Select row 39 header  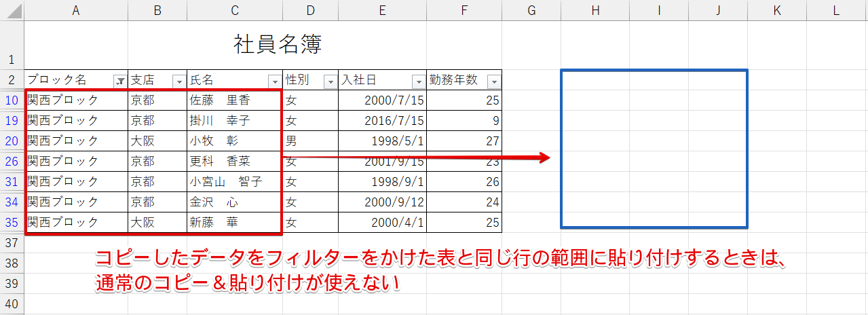click(x=12, y=283)
